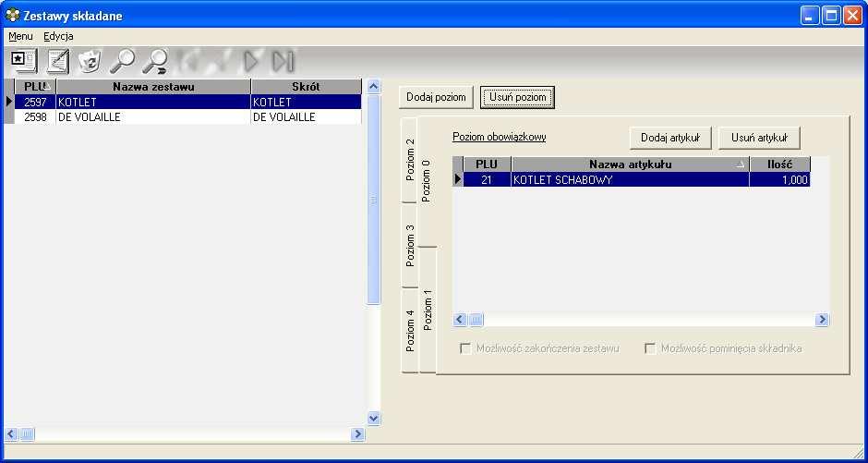This screenshot has width=868, height=463.
Task: Click article PLU cell 21
Action: (487, 179)
